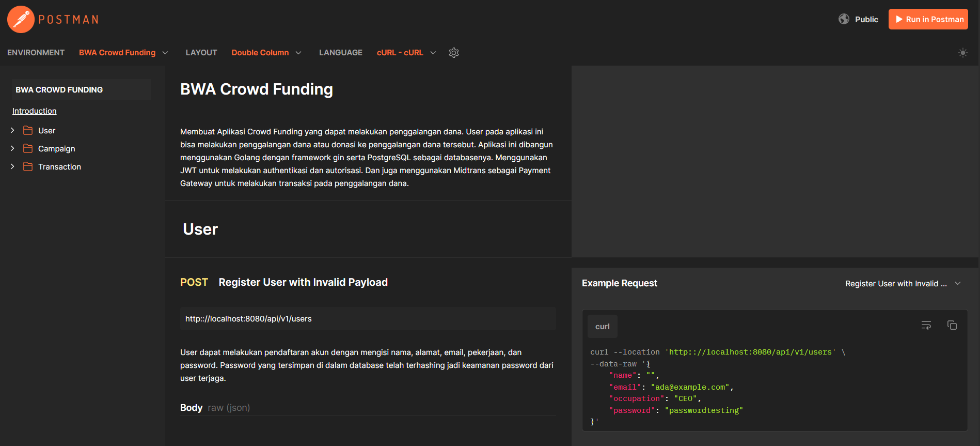This screenshot has width=980, height=446.
Task: Click the request URL field
Action: (368, 319)
